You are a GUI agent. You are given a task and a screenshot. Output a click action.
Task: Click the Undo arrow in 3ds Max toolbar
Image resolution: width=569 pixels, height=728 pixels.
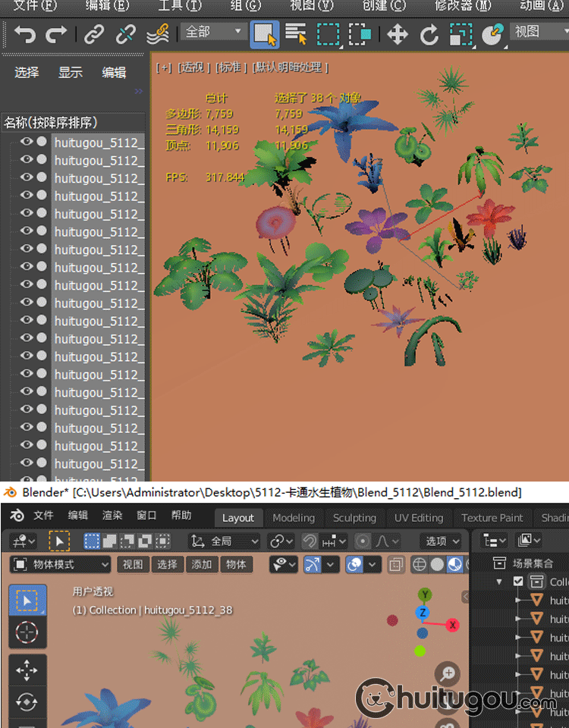click(x=25, y=34)
